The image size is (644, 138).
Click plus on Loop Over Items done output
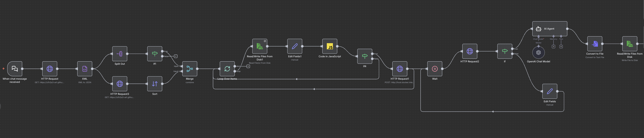pos(248,66)
